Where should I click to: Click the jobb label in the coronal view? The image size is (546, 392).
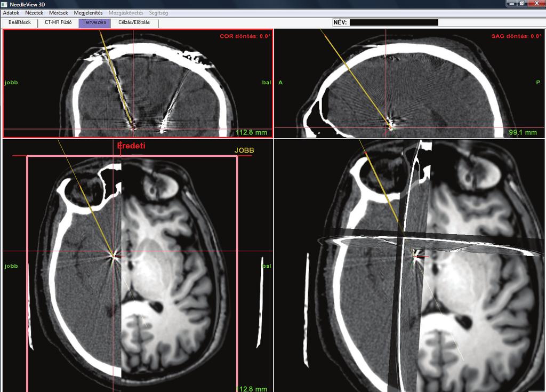point(11,83)
